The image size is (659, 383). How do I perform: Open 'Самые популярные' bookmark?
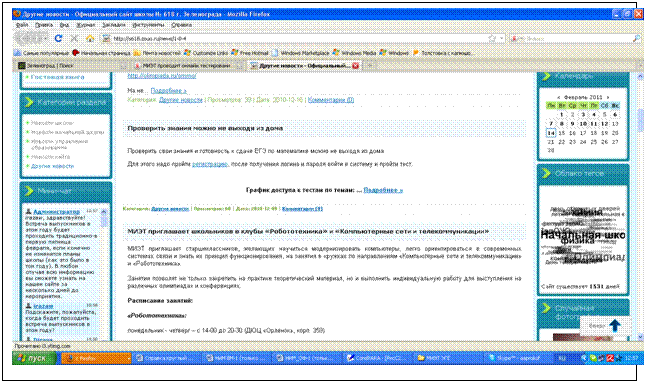(41, 53)
